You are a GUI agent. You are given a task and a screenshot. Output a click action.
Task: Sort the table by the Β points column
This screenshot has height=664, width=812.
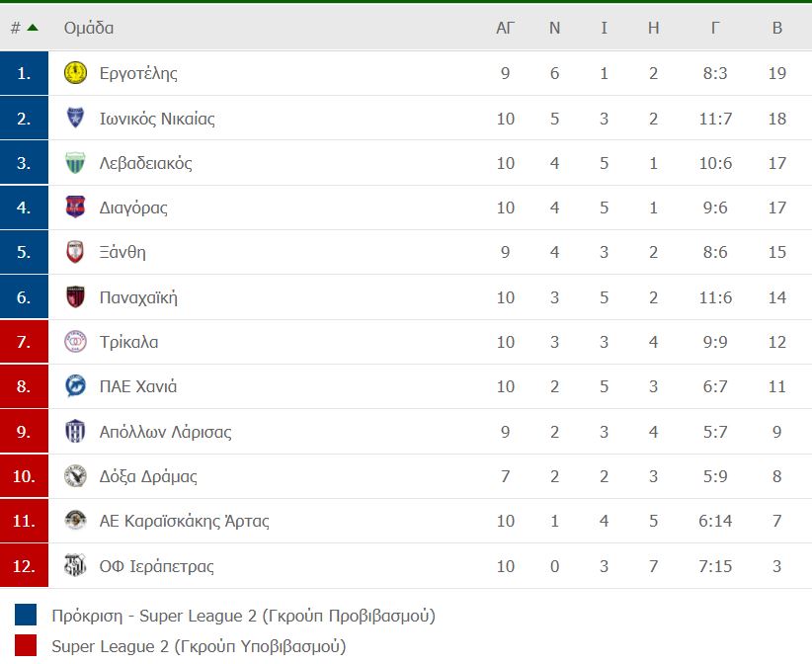click(x=776, y=28)
